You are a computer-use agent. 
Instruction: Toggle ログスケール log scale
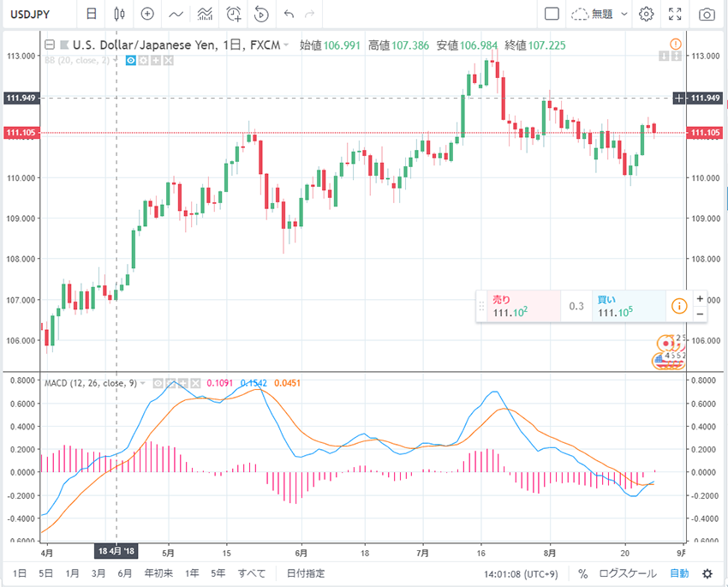pyautogui.click(x=628, y=573)
